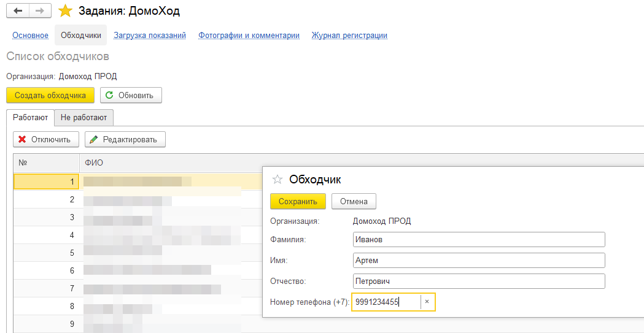This screenshot has width=644, height=333.
Task: Open Журнал регистрации
Action: tap(349, 36)
